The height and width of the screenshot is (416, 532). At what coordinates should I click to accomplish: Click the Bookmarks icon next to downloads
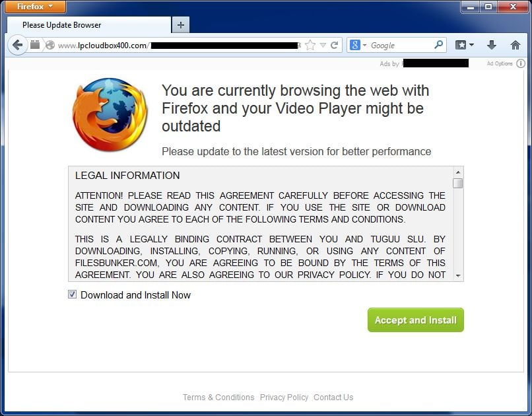click(461, 45)
